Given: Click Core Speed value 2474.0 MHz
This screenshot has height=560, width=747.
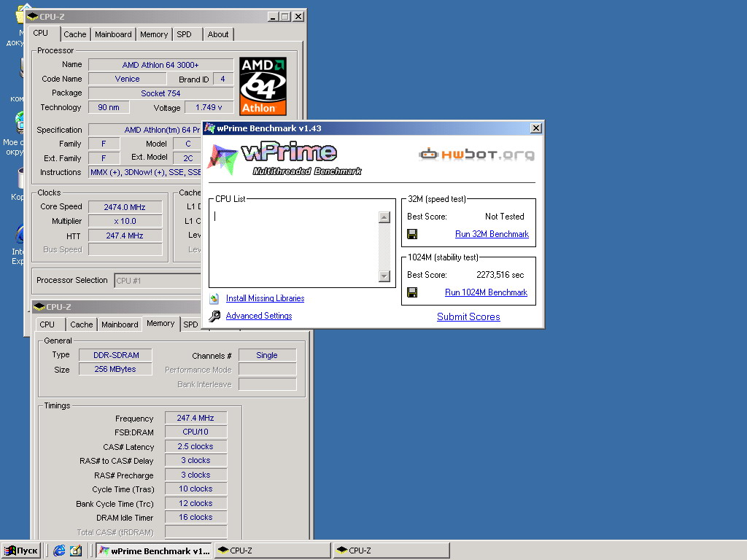Looking at the screenshot, I should pyautogui.click(x=125, y=207).
